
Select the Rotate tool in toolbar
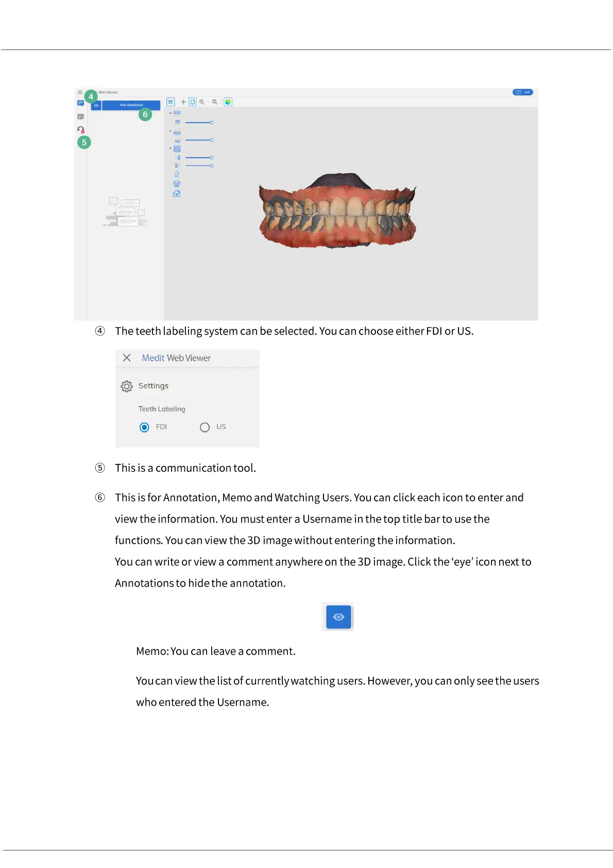pyautogui.click(x=193, y=102)
